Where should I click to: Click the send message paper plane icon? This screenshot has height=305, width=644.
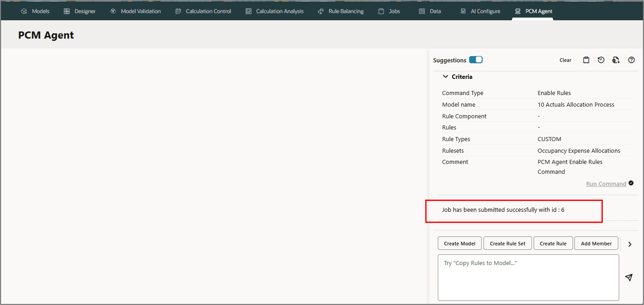(629, 277)
